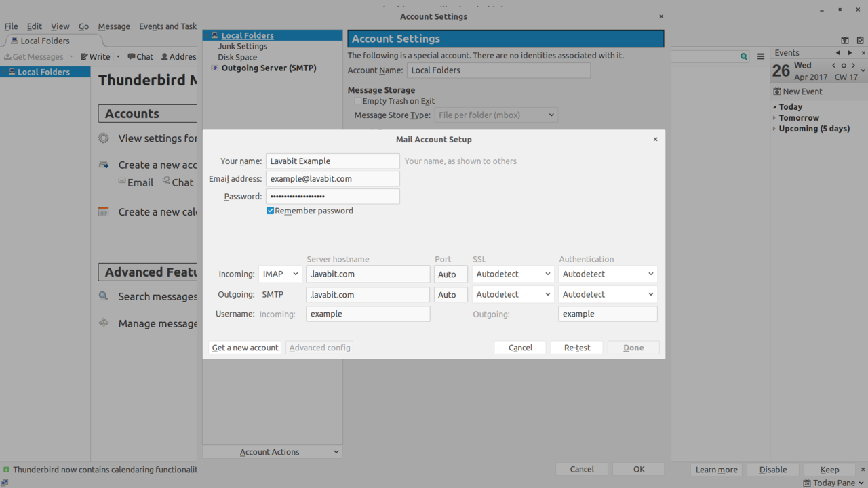868x488 pixels.
Task: Click Get Messages in the toolbar
Action: [34, 57]
